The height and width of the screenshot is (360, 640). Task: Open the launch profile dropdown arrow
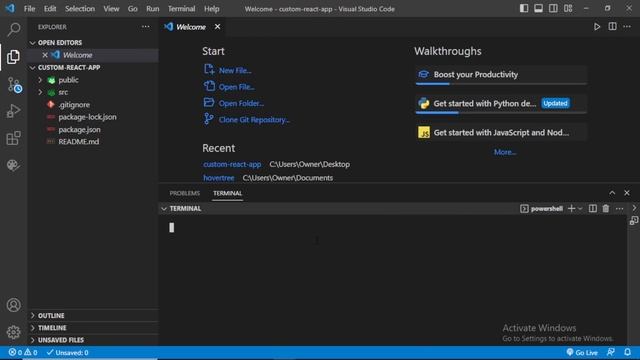(580, 209)
